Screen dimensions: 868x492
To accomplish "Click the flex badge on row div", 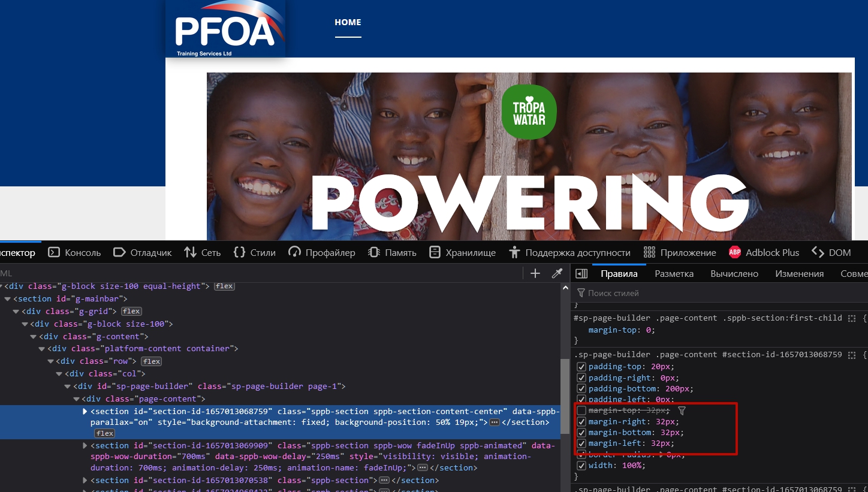I will (151, 361).
